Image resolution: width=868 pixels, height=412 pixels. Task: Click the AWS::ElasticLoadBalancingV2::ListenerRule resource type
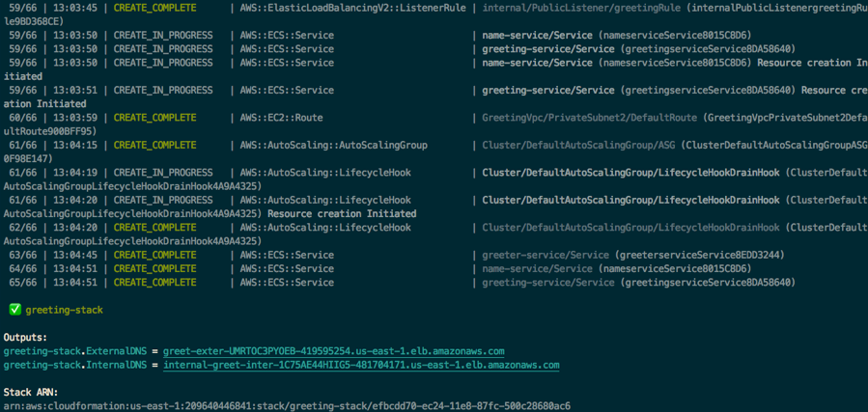pyautogui.click(x=354, y=8)
